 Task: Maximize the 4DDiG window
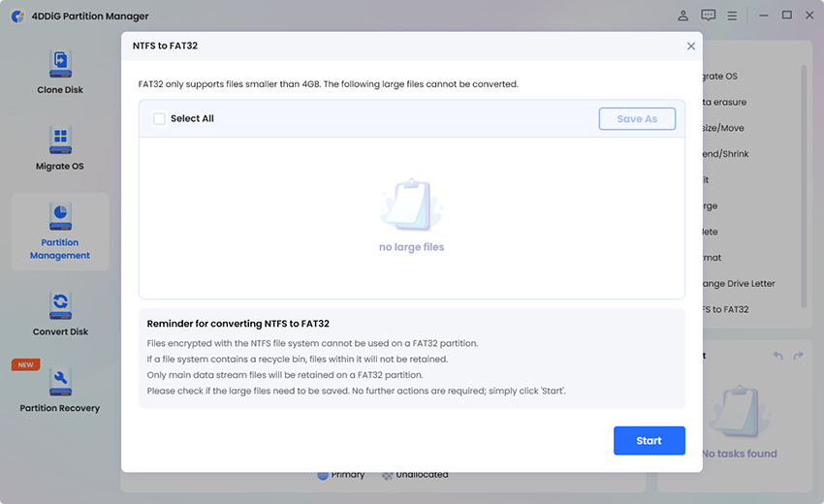tap(787, 16)
